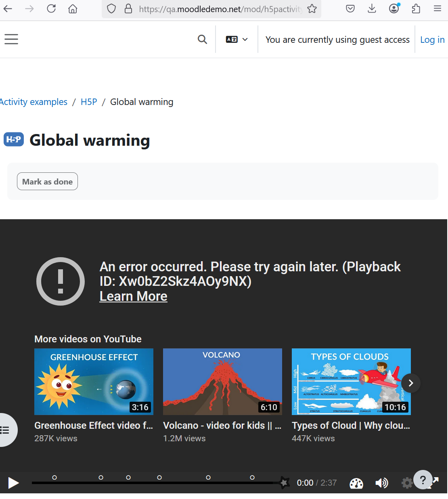Open the Types of Clouds video thumbnail
Viewport: 448px width, 499px height.
click(x=351, y=382)
